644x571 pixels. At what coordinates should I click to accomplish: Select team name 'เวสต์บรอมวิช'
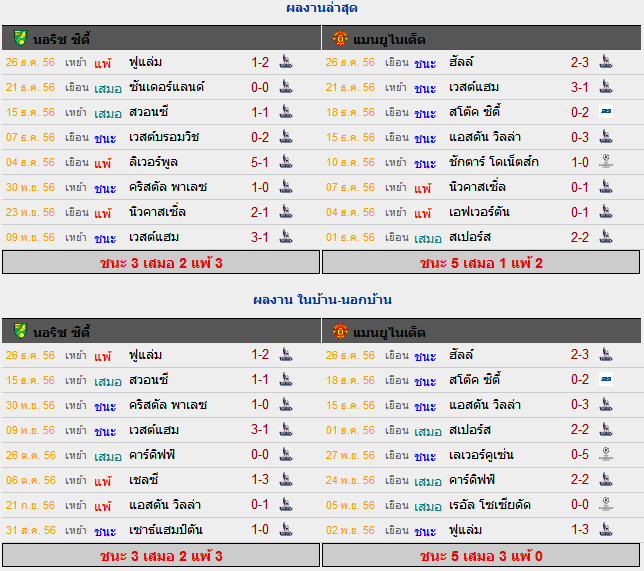pyautogui.click(x=164, y=137)
